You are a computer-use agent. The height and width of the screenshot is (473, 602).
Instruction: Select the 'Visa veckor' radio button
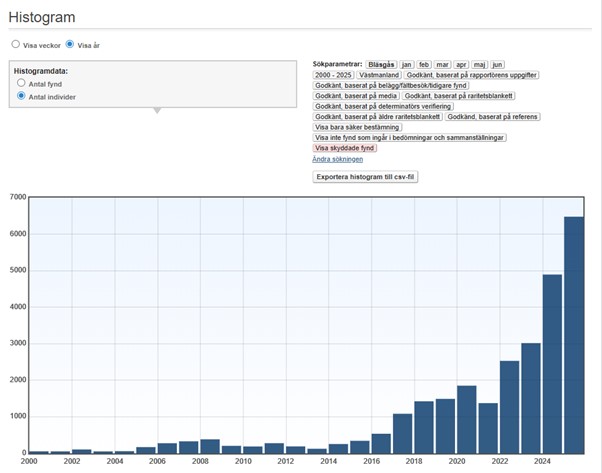point(15,44)
